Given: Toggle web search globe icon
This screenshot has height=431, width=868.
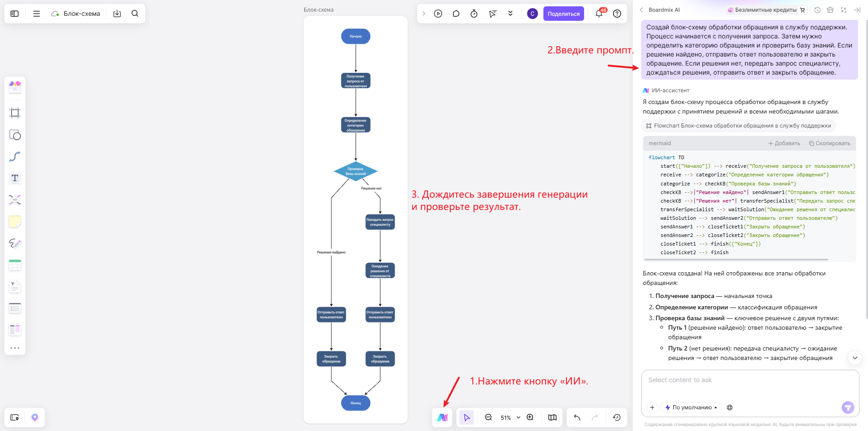Looking at the screenshot, I should click(x=730, y=407).
